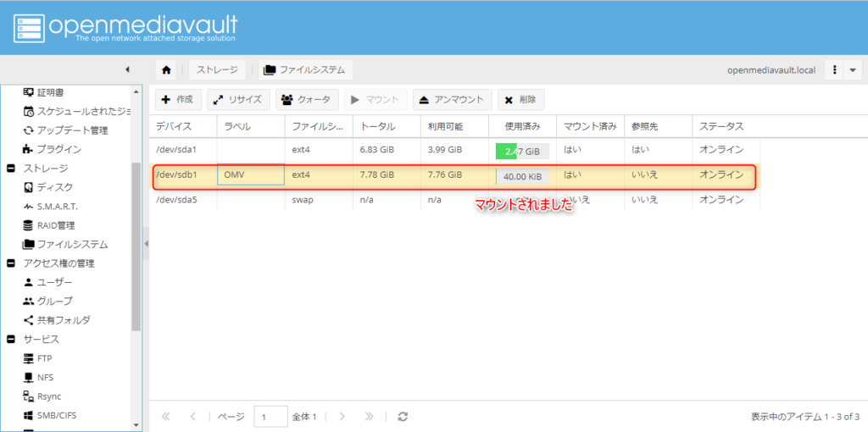The image size is (868, 432).
Task: Open ディスク (Disks) in the sidebar
Action: click(54, 187)
